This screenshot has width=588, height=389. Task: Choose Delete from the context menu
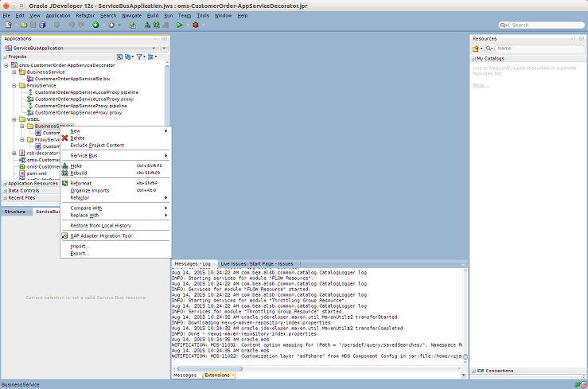click(x=78, y=138)
